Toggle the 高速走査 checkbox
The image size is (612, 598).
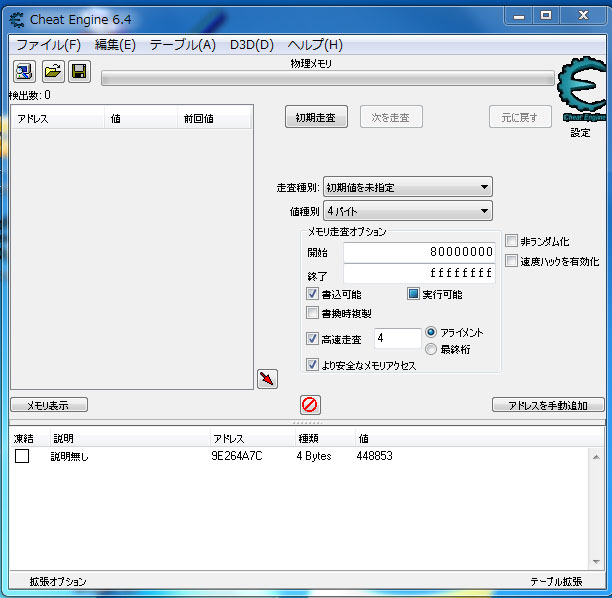pyautogui.click(x=312, y=338)
